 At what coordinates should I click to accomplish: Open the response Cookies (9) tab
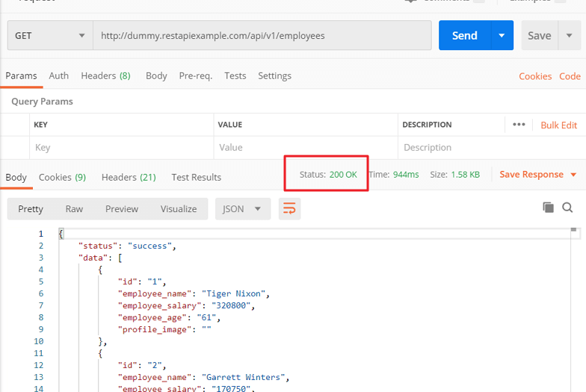63,178
